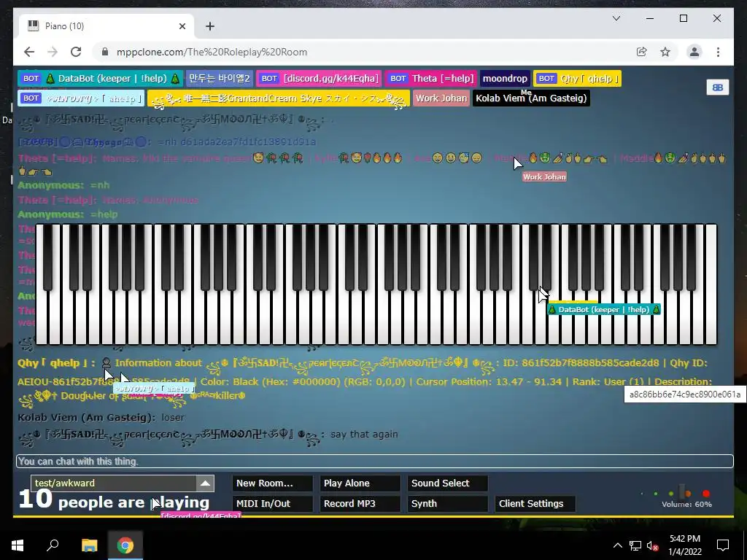Click DataBot (keeper | !help) user tag
Screen dimensions: 747x560
point(100,79)
